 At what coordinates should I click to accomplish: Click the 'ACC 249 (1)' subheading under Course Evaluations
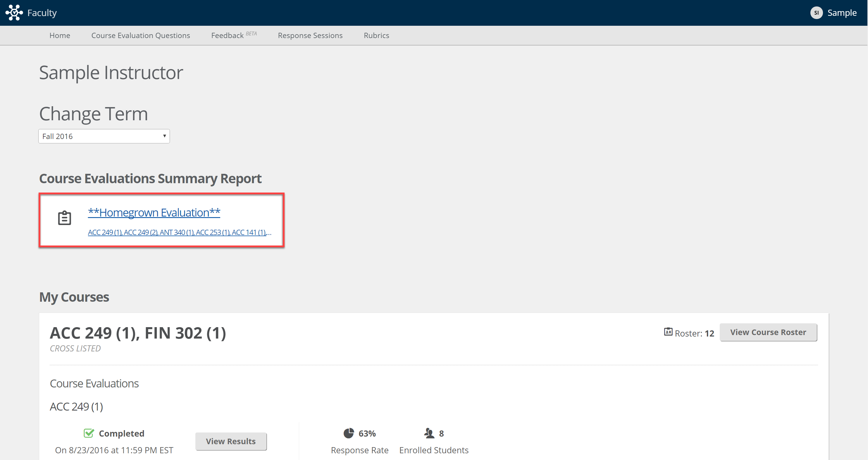click(76, 407)
